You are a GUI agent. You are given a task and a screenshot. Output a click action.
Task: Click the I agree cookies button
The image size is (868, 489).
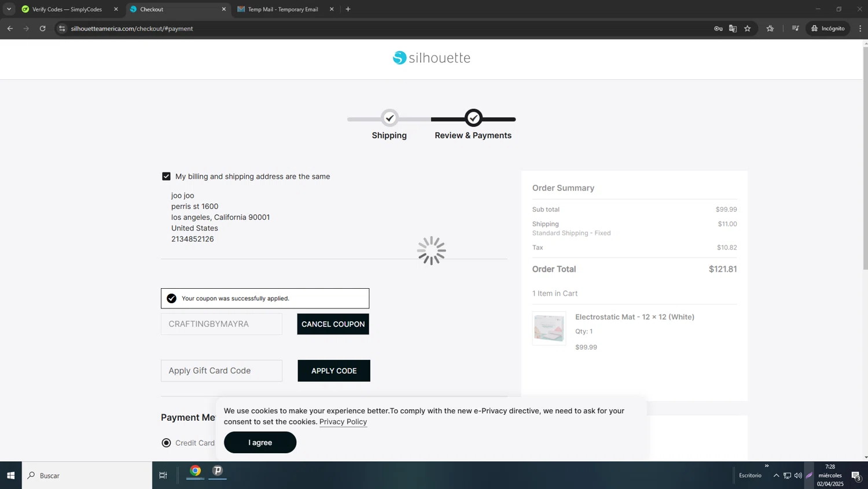pos(260,442)
